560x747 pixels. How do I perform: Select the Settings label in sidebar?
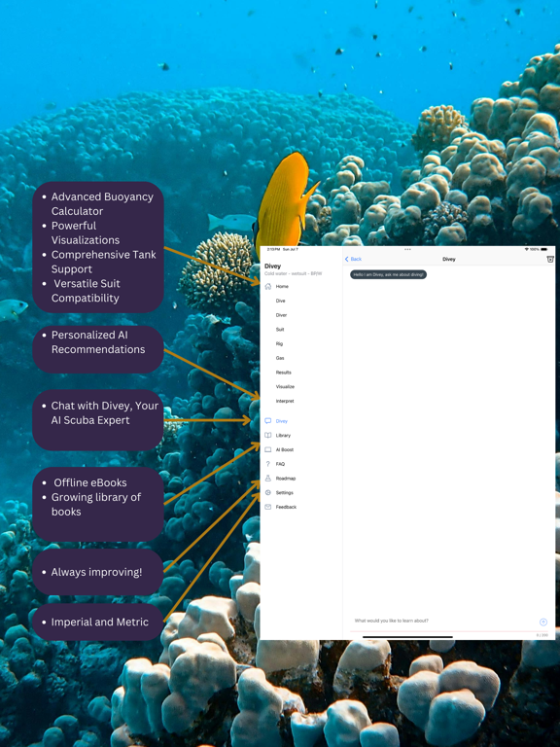click(x=285, y=492)
